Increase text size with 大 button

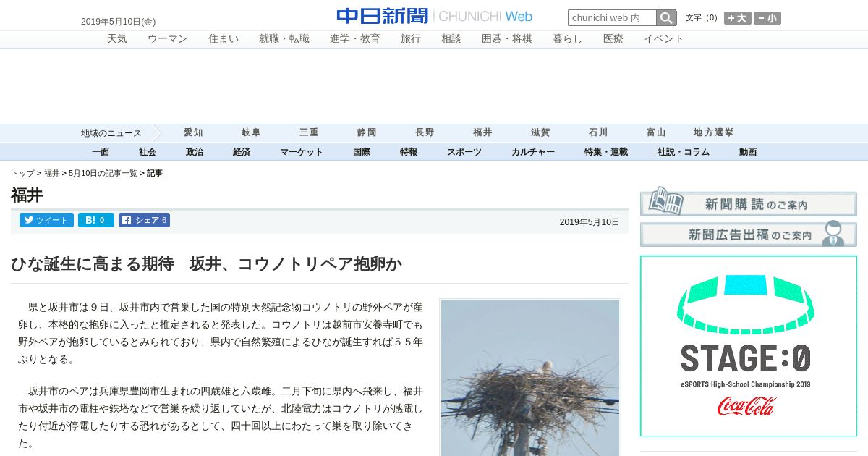tap(738, 18)
